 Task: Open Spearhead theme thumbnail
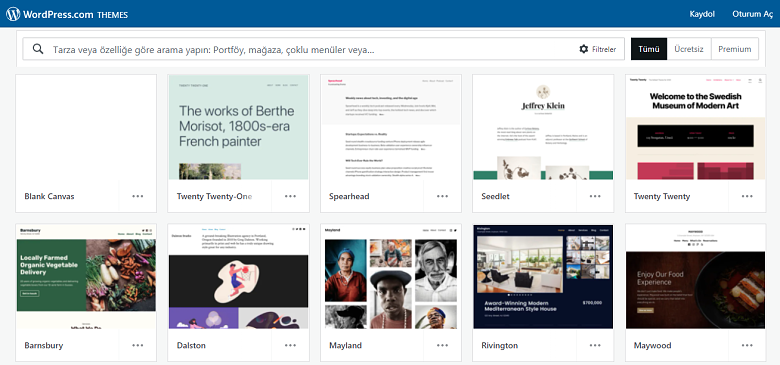coord(391,127)
